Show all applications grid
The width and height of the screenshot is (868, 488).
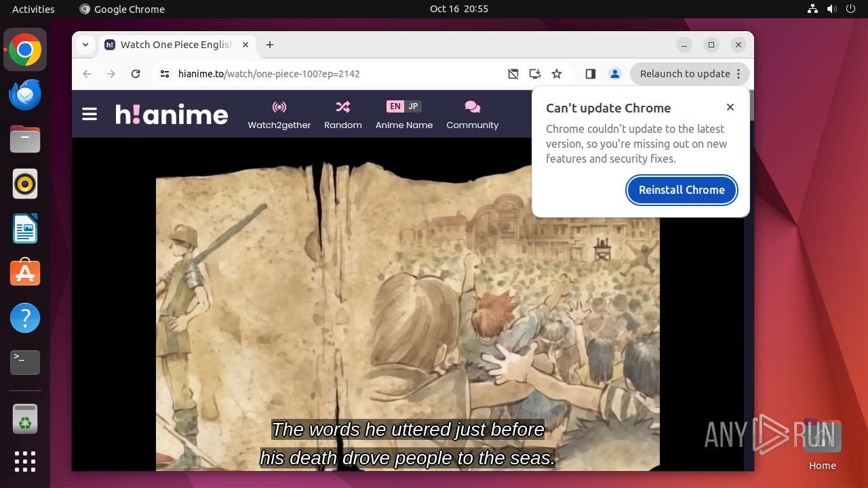[25, 462]
